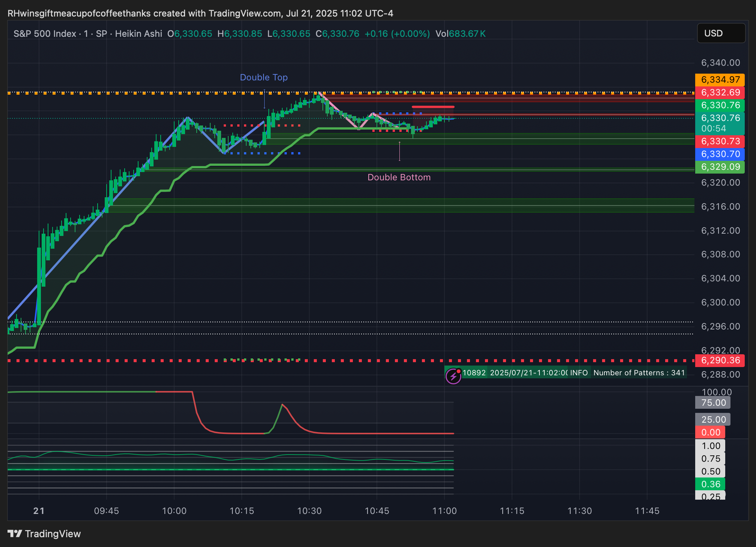
Task: Click the 1.00 indicator scale label
Action: point(710,446)
